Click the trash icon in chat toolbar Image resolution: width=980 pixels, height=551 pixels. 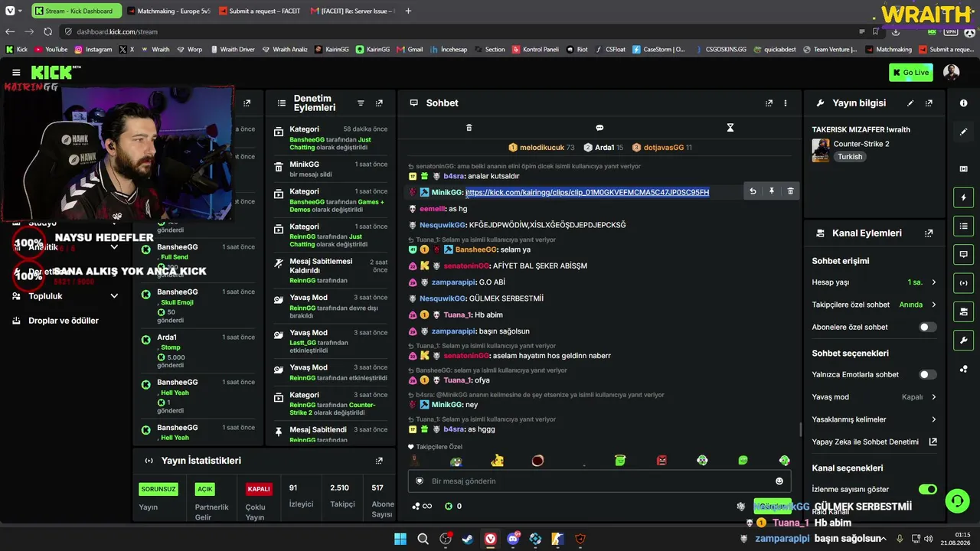click(x=469, y=128)
